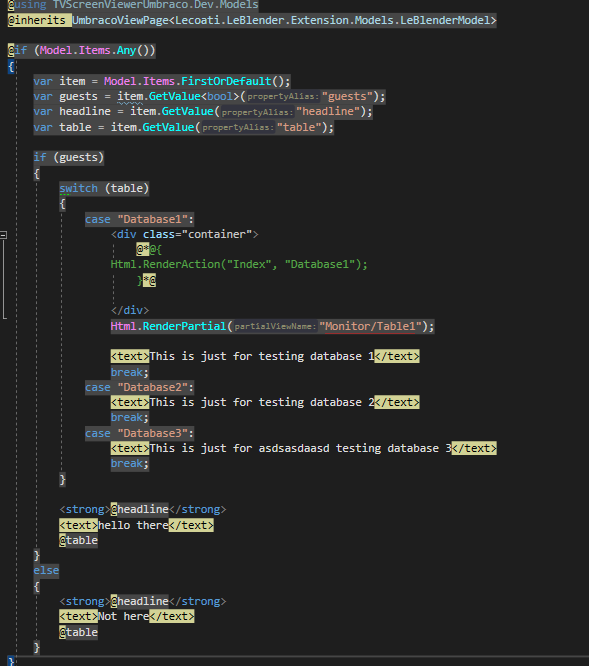Click 'This is just for testing database 1' text
The image size is (589, 666).
(262, 356)
